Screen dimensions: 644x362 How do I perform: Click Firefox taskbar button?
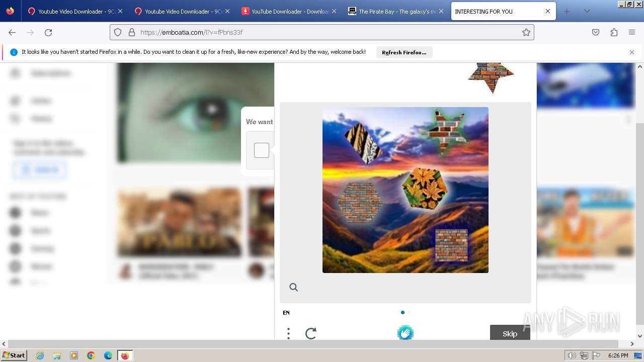(125, 355)
